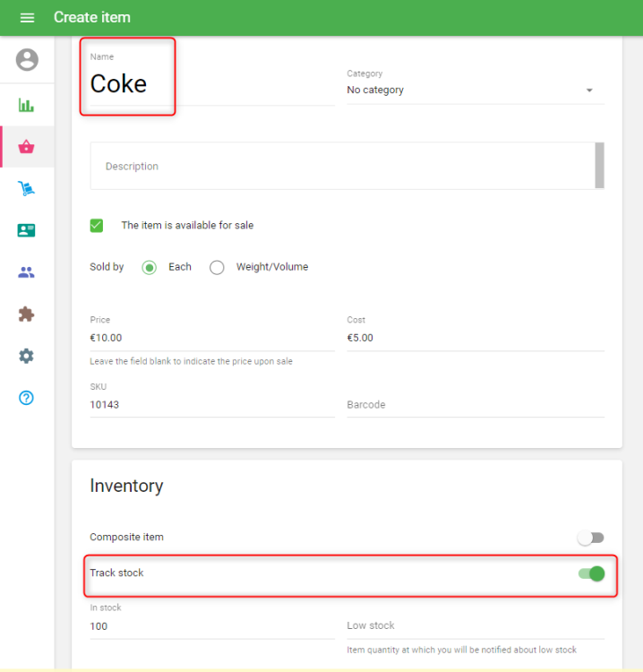Image resolution: width=643 pixels, height=672 pixels.
Task: Select the Weight/Volume radio button
Action: 217,267
